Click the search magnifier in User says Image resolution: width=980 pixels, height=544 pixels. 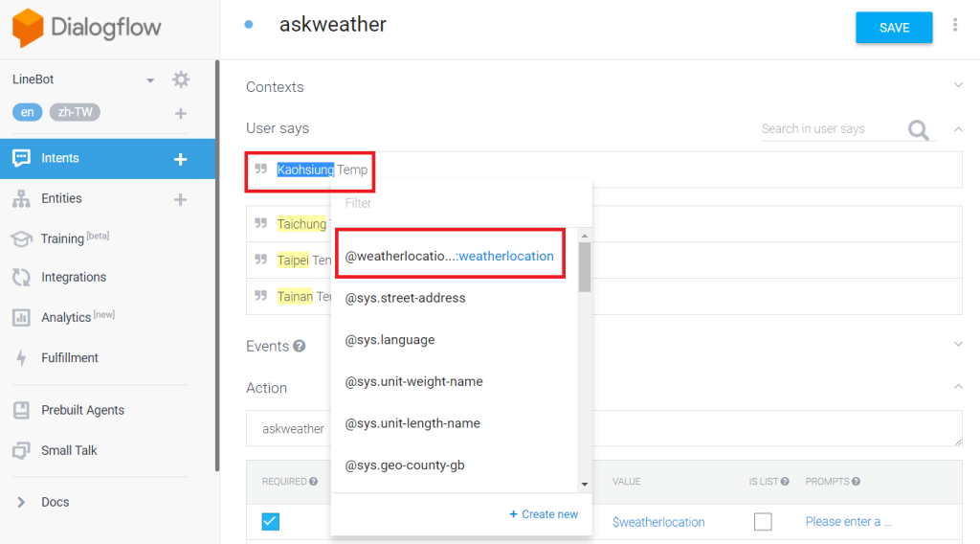click(918, 130)
